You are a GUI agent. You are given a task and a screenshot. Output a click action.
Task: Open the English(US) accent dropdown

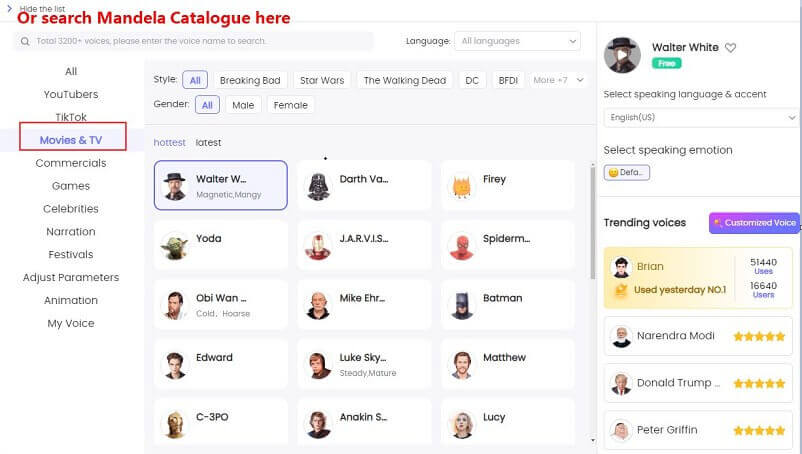pos(701,118)
